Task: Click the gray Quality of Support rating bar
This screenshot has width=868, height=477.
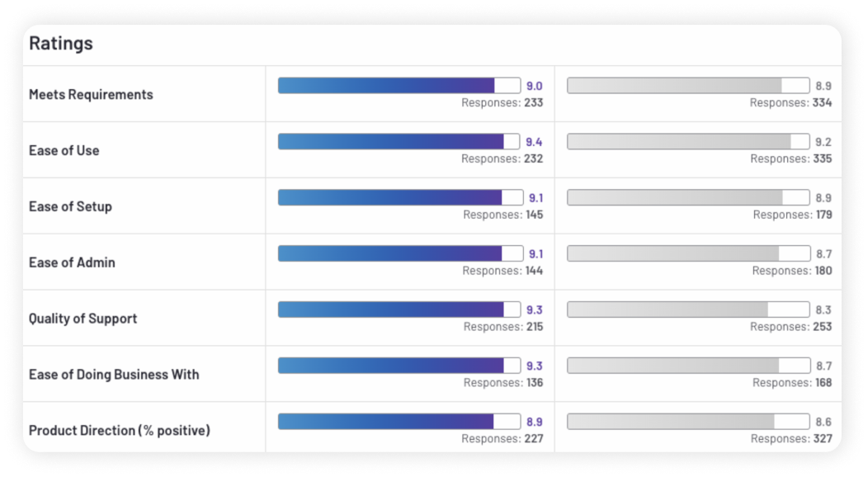Action: (x=688, y=309)
